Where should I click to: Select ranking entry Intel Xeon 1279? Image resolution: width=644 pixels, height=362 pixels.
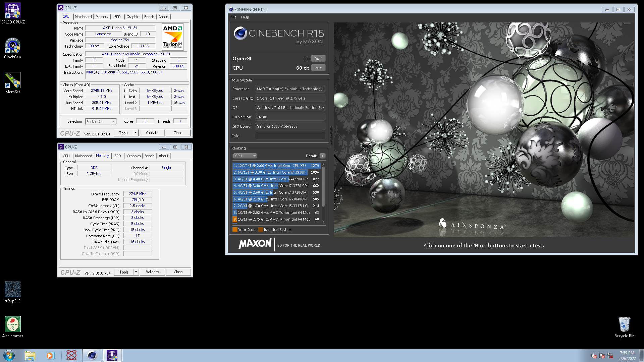[276, 166]
